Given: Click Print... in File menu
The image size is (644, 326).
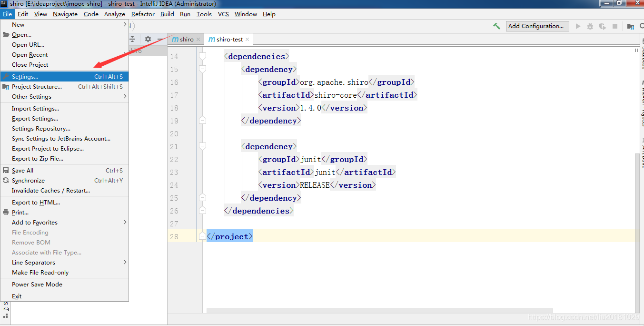Looking at the screenshot, I should (65, 212).
